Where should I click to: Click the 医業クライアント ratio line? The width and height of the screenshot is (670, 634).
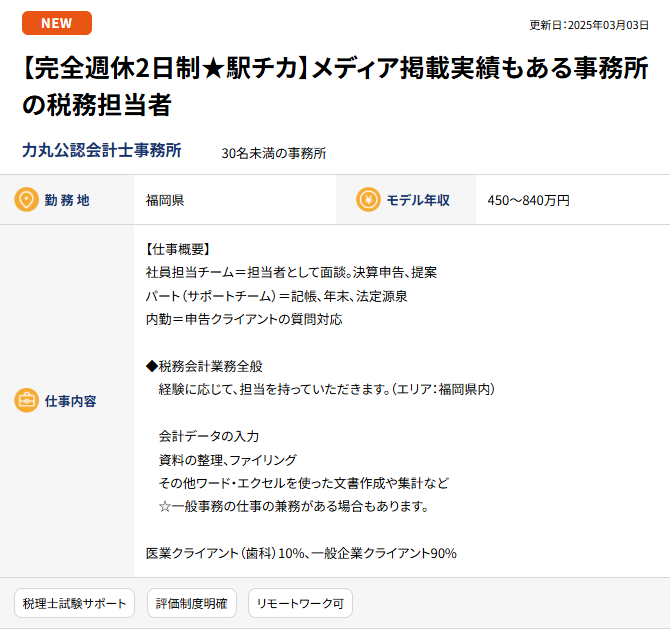coord(301,552)
